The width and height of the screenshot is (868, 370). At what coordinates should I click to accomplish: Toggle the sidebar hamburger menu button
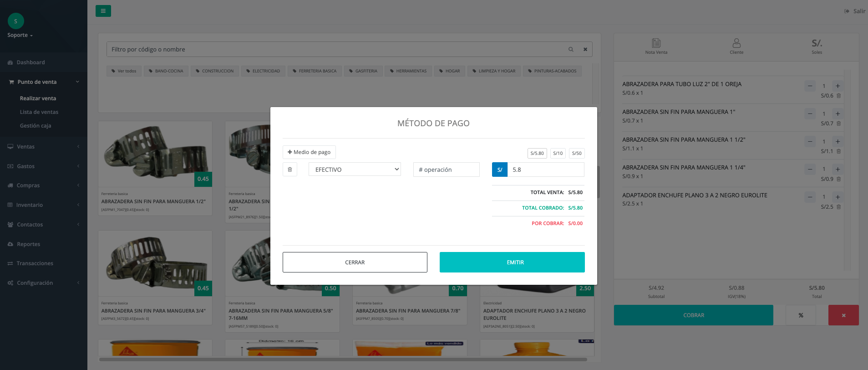(103, 11)
